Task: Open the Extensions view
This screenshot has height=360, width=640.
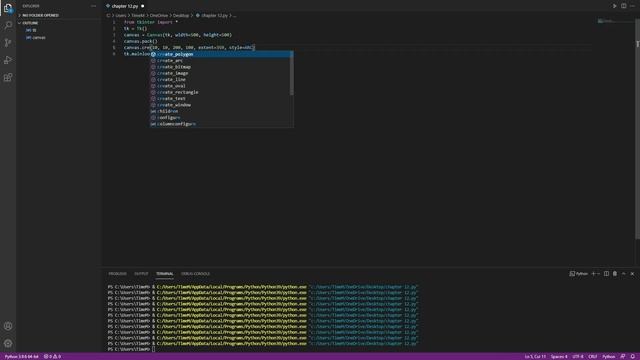Action: (8, 77)
